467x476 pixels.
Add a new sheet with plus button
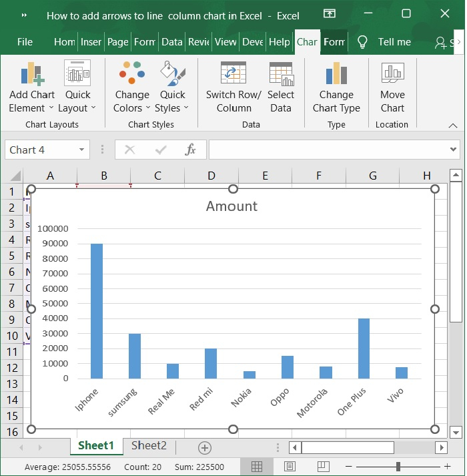[205, 447]
